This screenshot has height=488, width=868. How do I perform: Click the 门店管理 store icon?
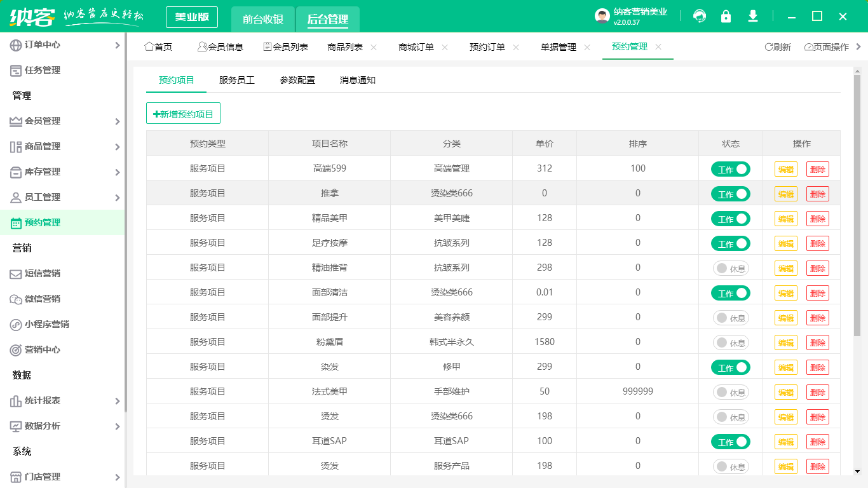[16, 477]
